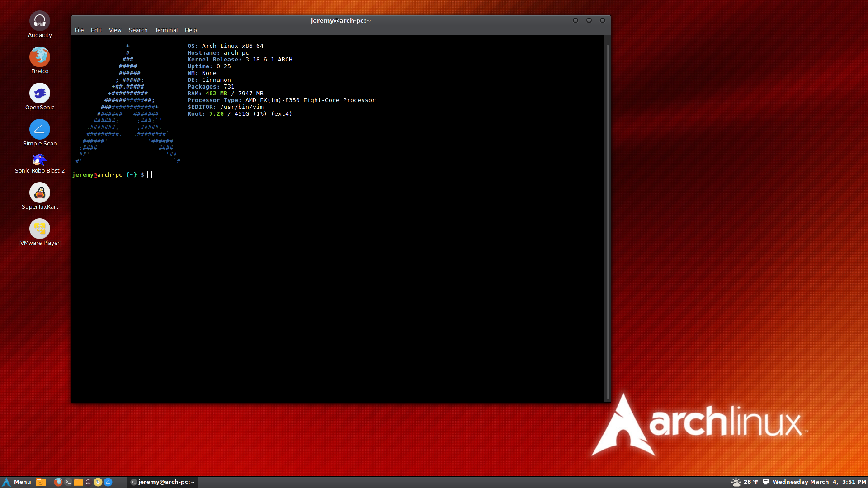Screen dimensions: 868x488
Task: Click the 'Processor Type: AMD FX(tm)-8350' line
Action: pyautogui.click(x=282, y=100)
